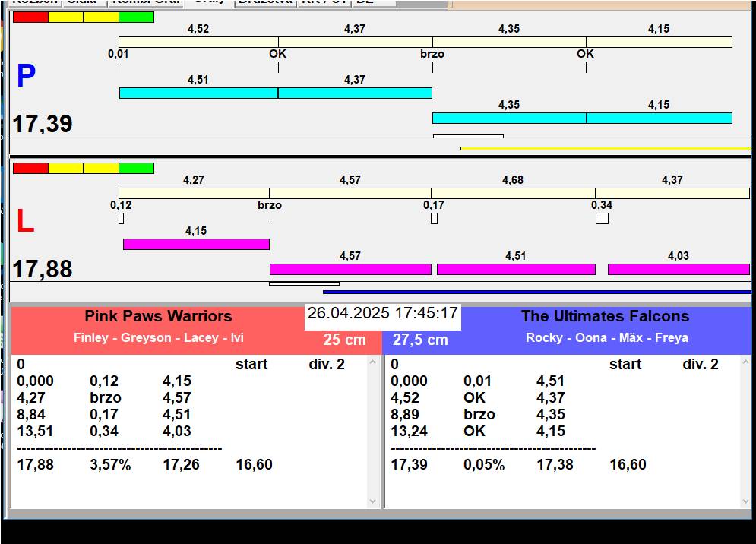The width and height of the screenshot is (756, 544).
Task: Select the 4,27 brzo 4,57 row
Action: (104, 398)
